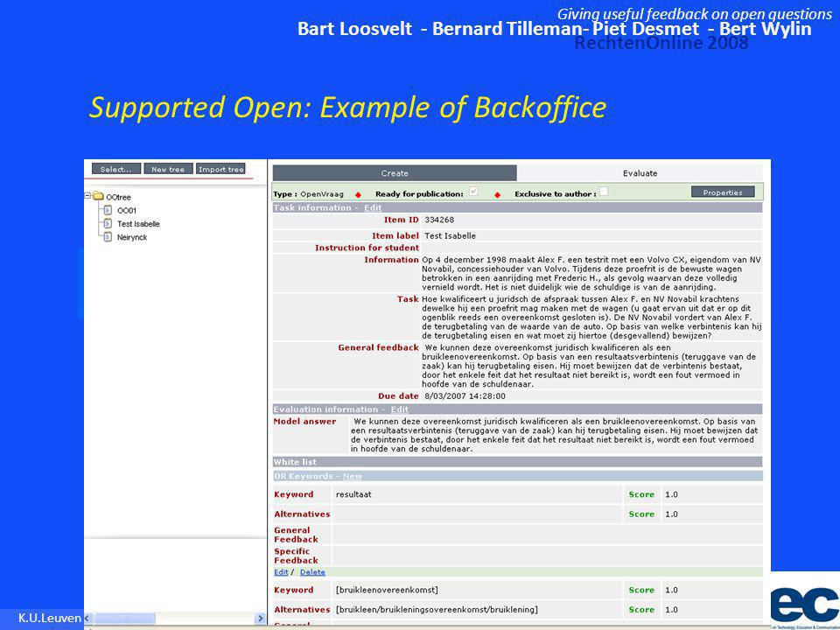Edit the Evaluation information section

click(400, 409)
